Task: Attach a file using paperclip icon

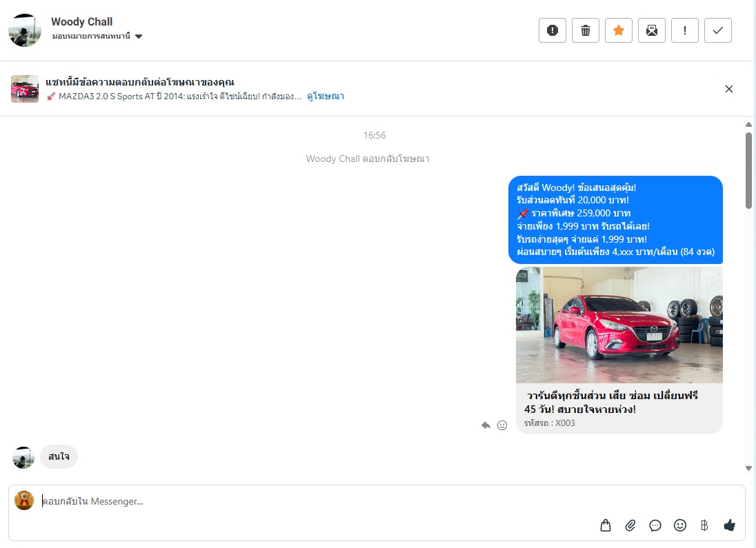Action: pyautogui.click(x=630, y=525)
